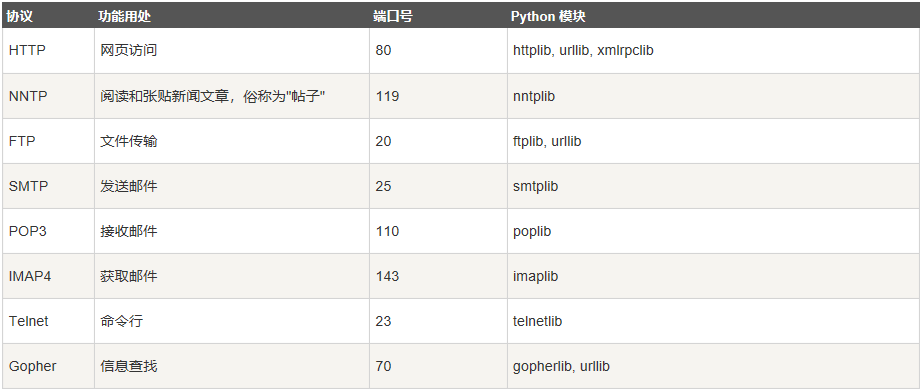Image resolution: width=923 pixels, height=391 pixels.
Task: Select the poplib module cell
Action: pyautogui.click(x=714, y=231)
